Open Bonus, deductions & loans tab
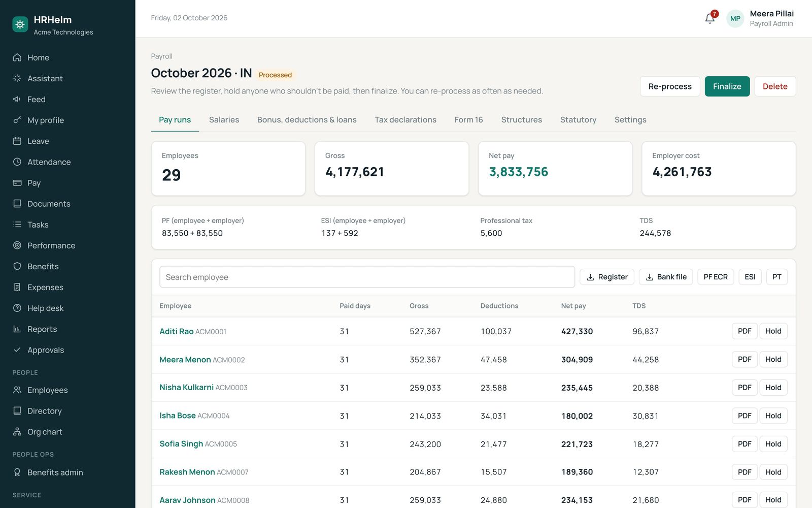The height and width of the screenshot is (508, 812). [x=307, y=120]
